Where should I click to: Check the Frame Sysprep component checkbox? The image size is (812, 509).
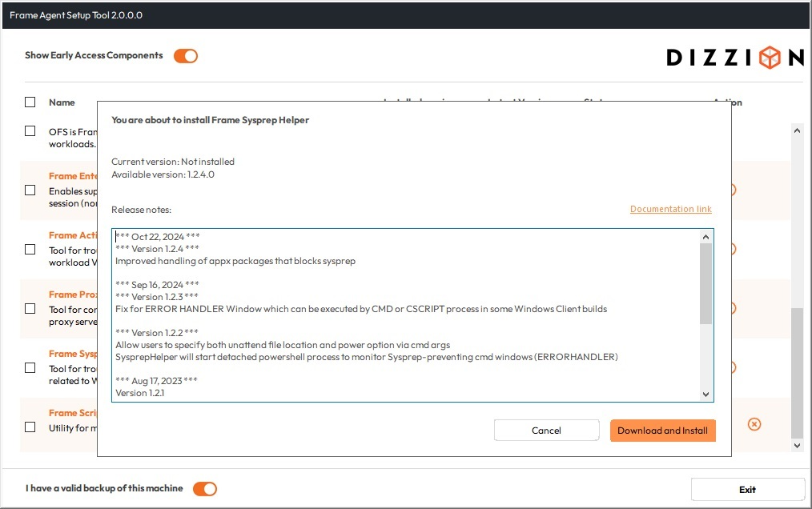[30, 367]
